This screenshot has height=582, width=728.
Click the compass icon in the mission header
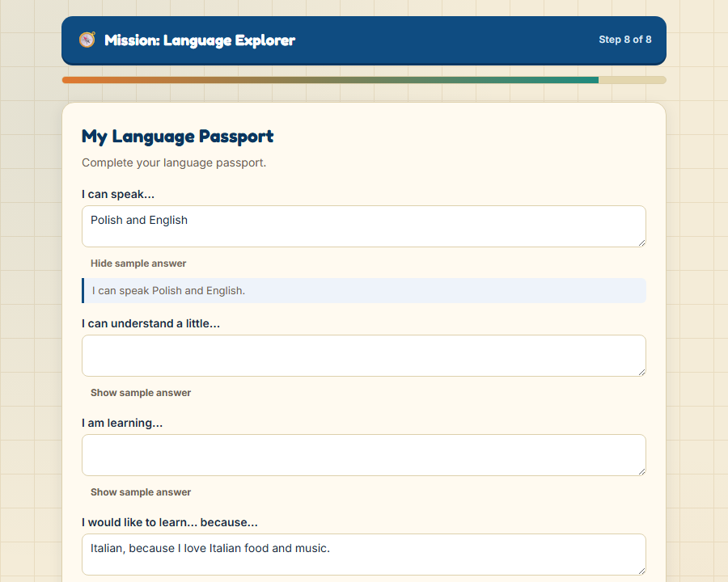click(x=87, y=40)
